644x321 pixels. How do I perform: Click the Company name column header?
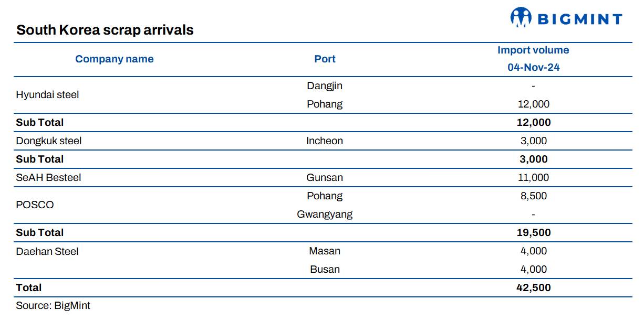pos(115,59)
